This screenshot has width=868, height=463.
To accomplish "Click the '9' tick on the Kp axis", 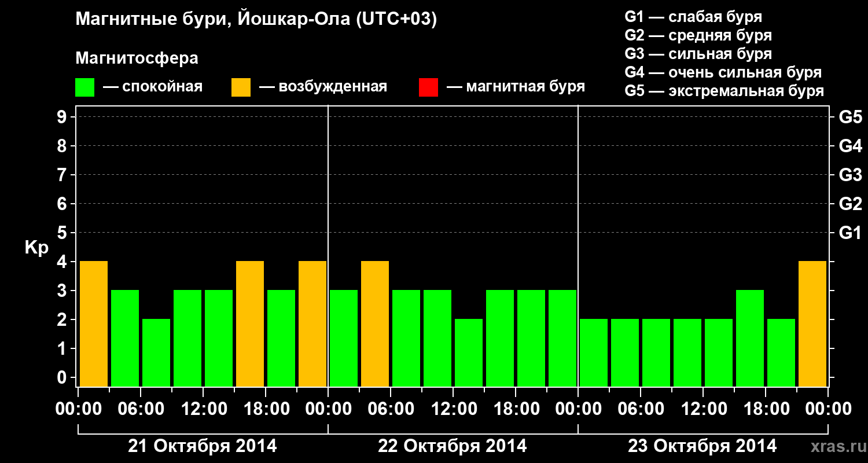I will tap(62, 117).
